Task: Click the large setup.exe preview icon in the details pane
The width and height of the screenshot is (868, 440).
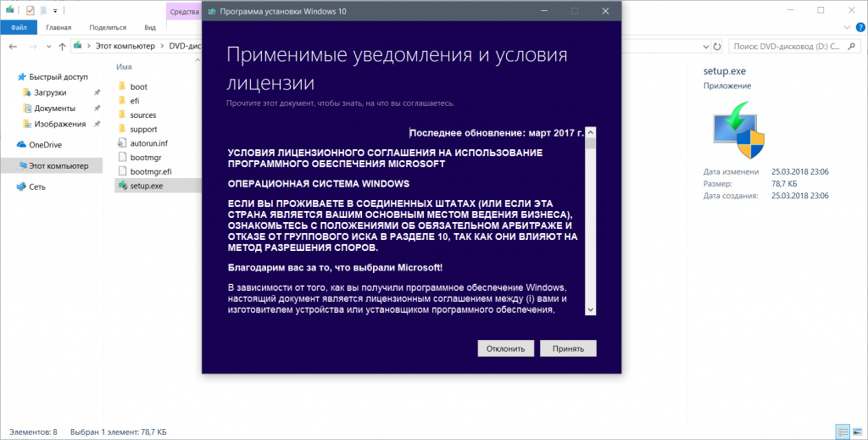Action: [738, 131]
